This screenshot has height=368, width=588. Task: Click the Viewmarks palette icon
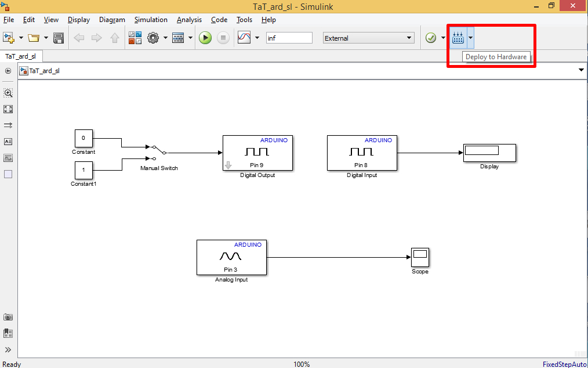pos(8,333)
